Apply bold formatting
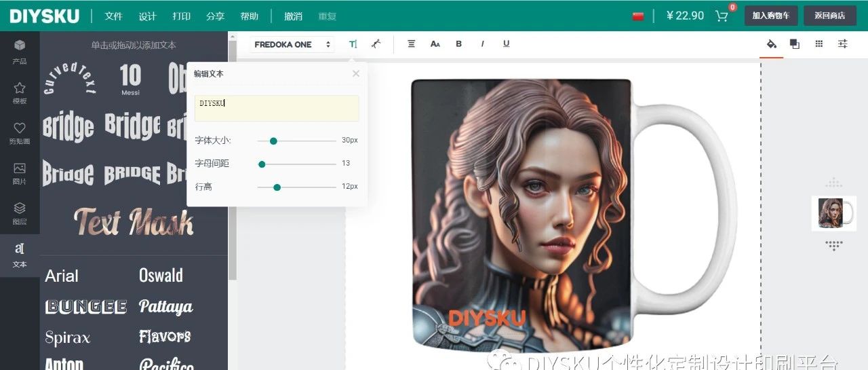The height and width of the screenshot is (370, 868). [458, 44]
